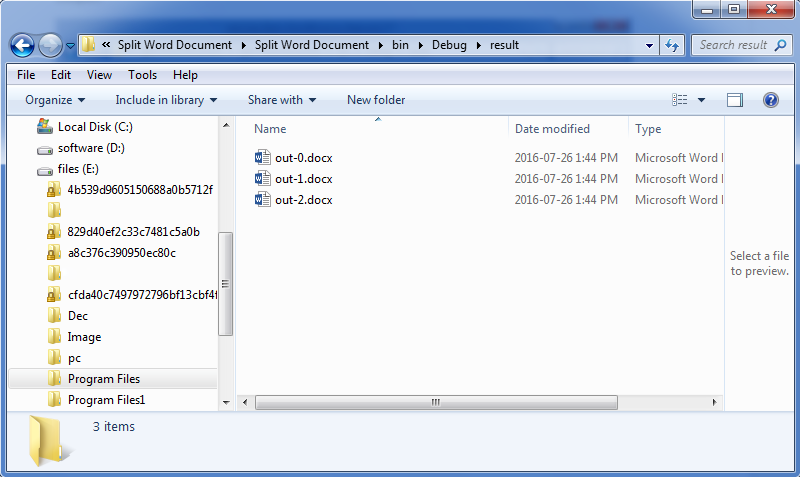Click the file list horizontal scrollbar thumb

pyautogui.click(x=436, y=402)
